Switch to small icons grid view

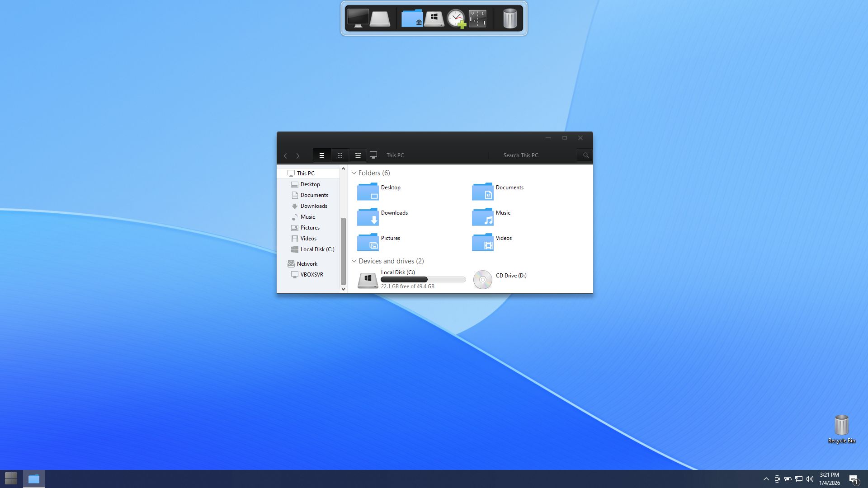[x=340, y=155]
